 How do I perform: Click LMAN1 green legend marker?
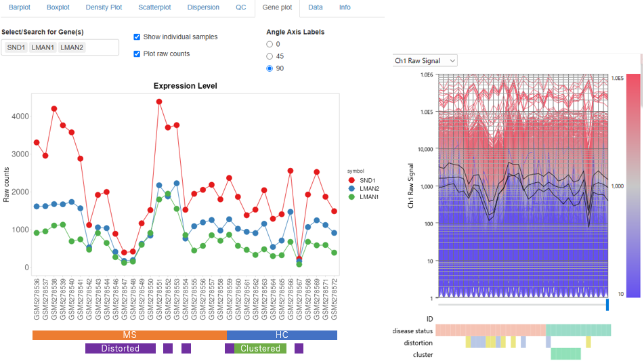351,197
